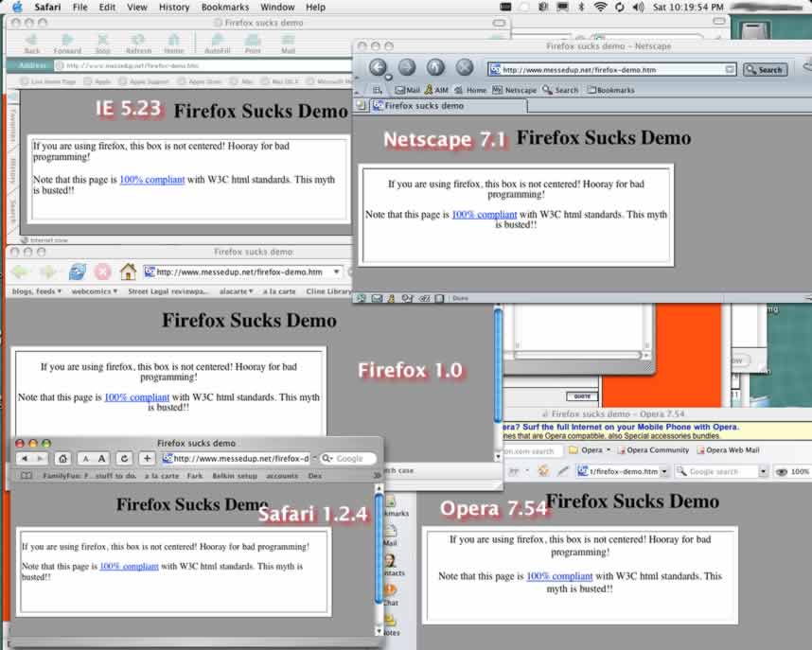
Task: Click 'a la carte' bookmark in Firefox toolbar
Action: click(x=279, y=291)
